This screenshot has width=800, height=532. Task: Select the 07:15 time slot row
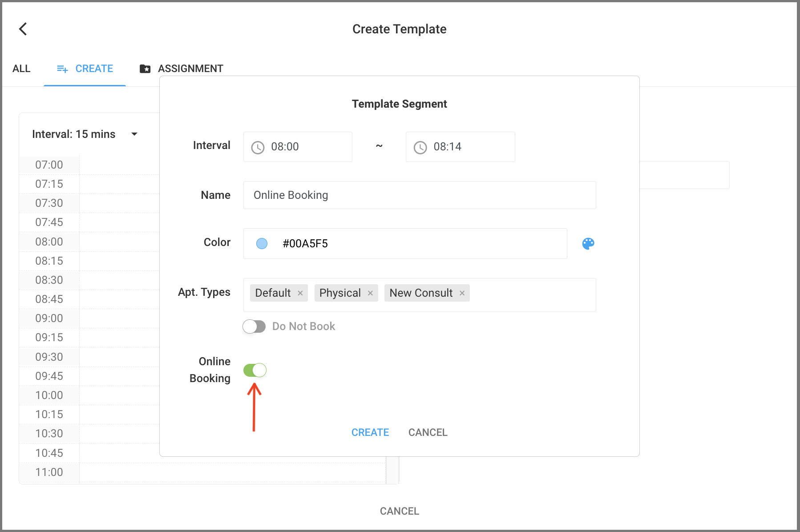89,184
